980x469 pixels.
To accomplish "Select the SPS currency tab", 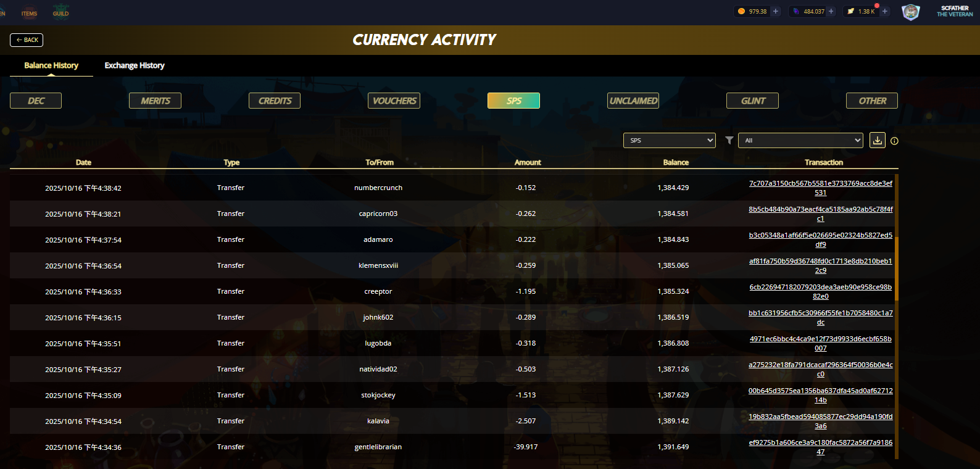I will (513, 101).
